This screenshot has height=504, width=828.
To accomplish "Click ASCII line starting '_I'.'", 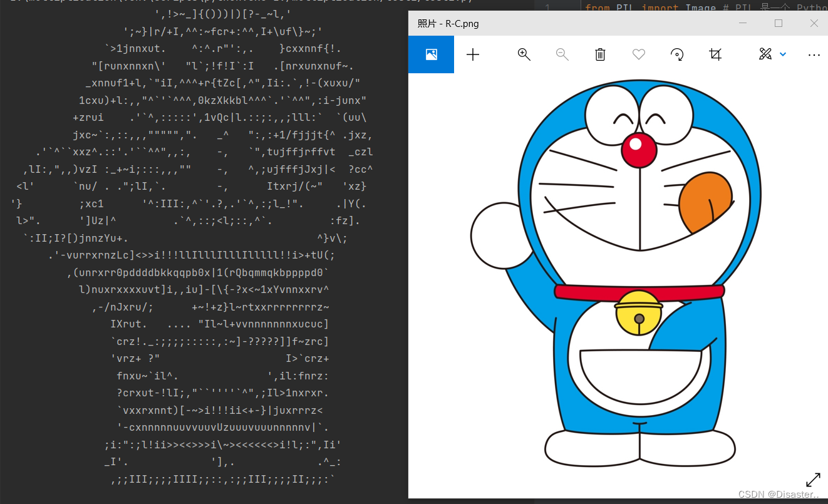I will coord(223,462).
